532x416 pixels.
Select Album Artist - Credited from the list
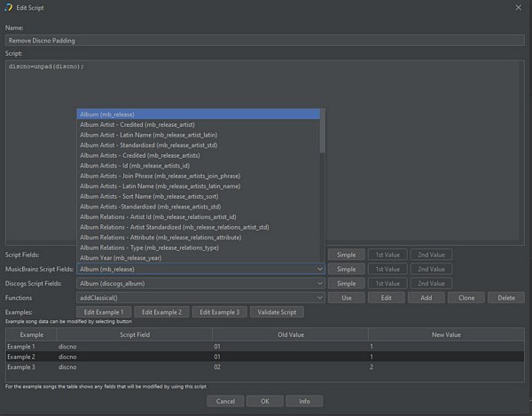coord(137,125)
